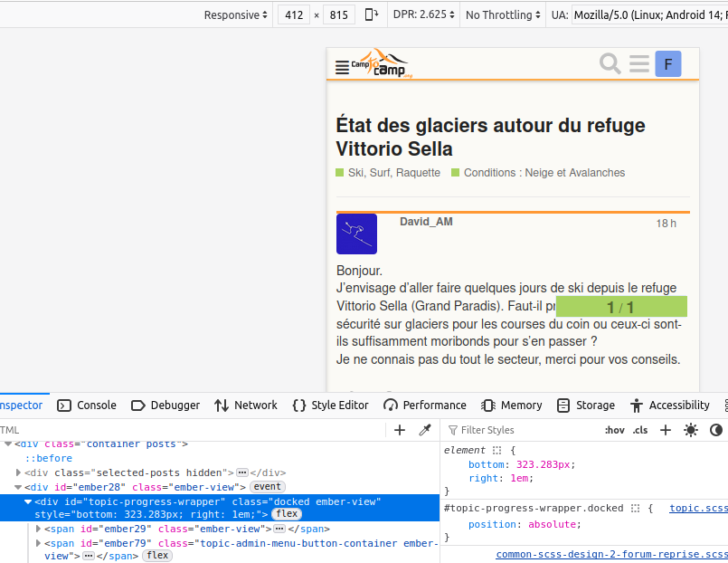This screenshot has height=563, width=728.
Task: Click the David_AM username link
Action: point(426,222)
